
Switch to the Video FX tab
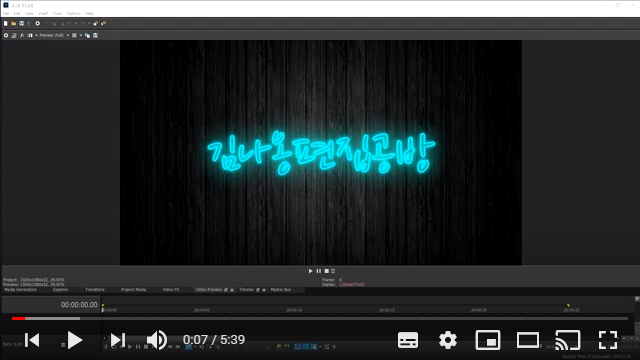pyautogui.click(x=171, y=290)
